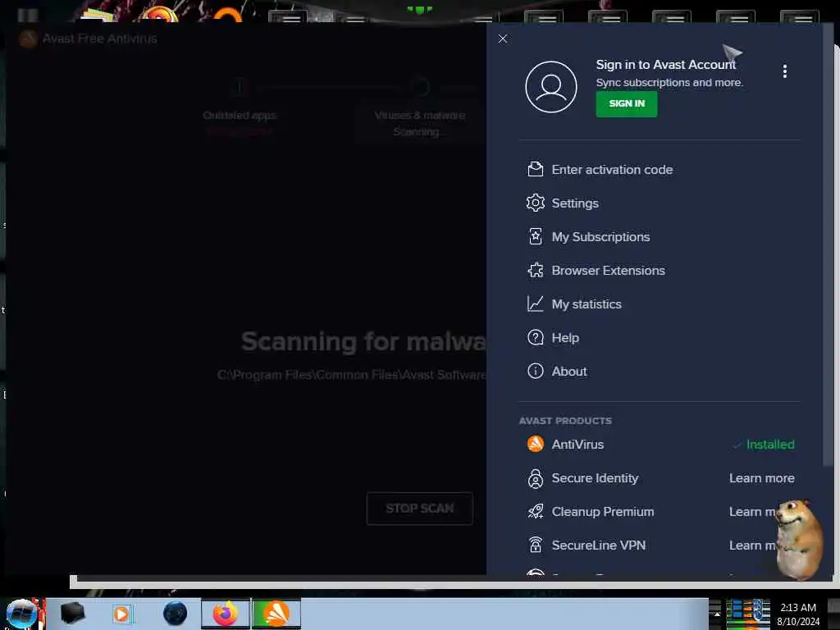The width and height of the screenshot is (840, 630).
Task: Click the SecureLine VPN lock icon
Action: click(x=535, y=545)
